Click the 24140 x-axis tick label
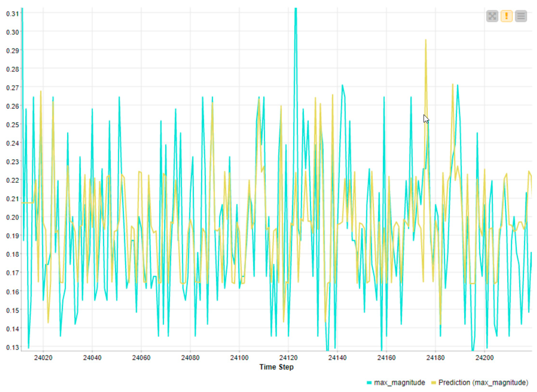 point(337,358)
